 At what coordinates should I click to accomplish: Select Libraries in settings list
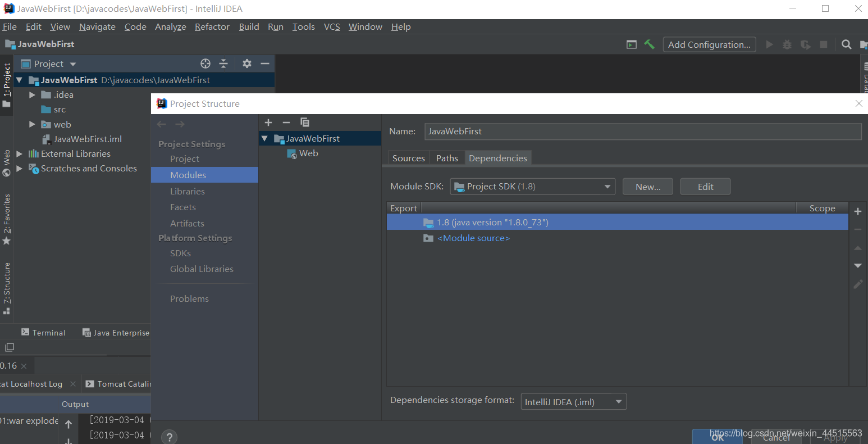pos(188,191)
